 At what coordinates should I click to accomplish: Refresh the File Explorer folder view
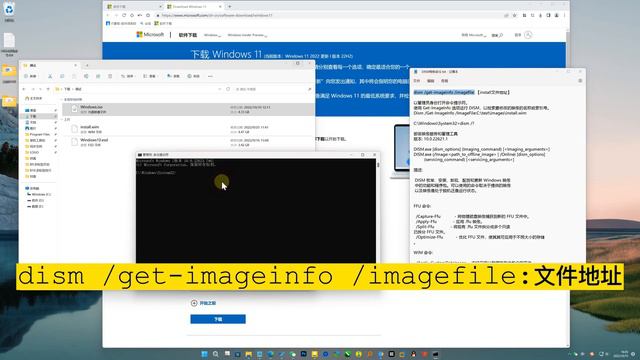click(228, 89)
